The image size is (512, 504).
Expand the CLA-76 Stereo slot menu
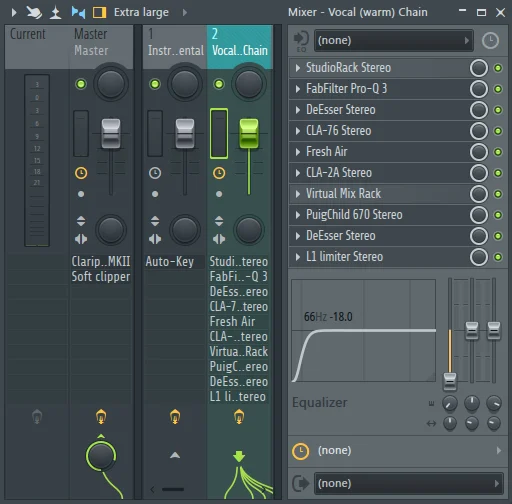click(x=298, y=131)
